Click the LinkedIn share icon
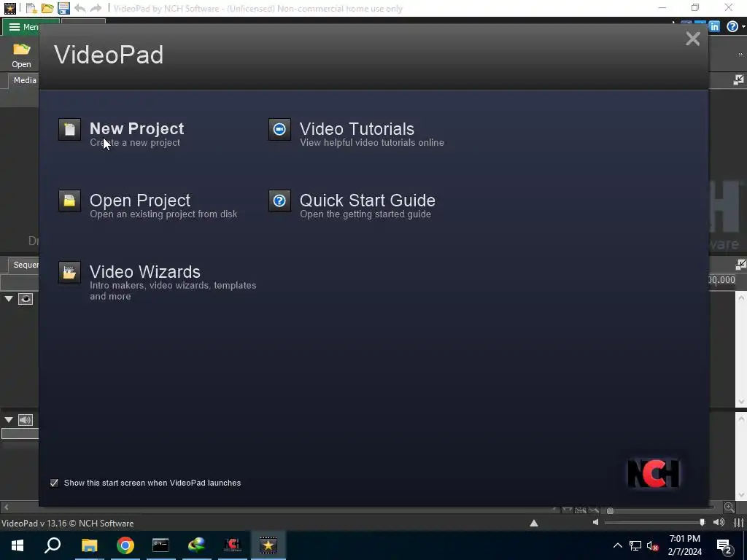This screenshot has height=560, width=747. (714, 27)
